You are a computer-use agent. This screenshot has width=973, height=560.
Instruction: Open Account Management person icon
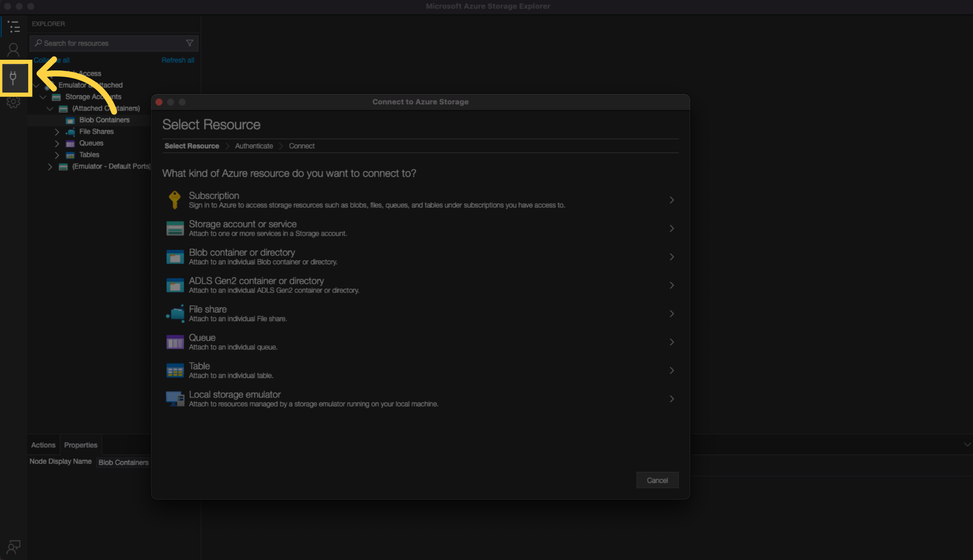point(13,50)
